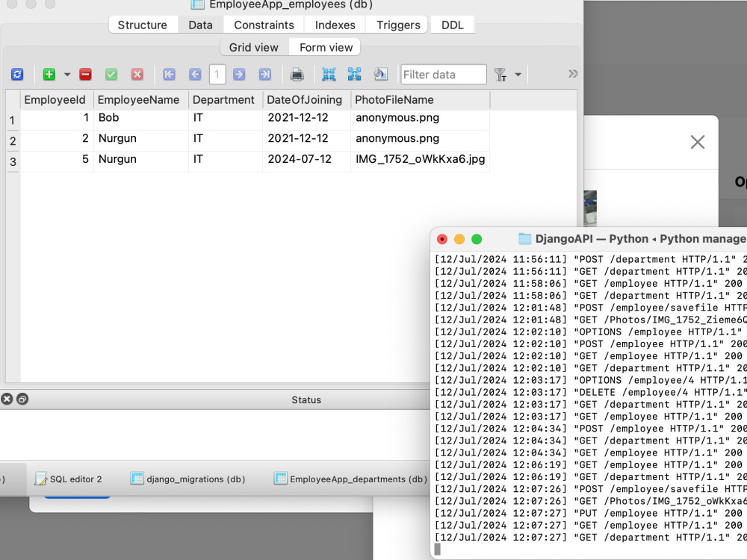747x560 pixels.
Task: Select IT department cell in Bob's row
Action: point(226,118)
